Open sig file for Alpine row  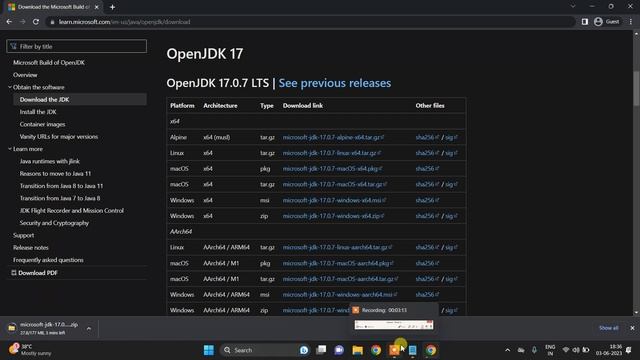tap(451, 138)
